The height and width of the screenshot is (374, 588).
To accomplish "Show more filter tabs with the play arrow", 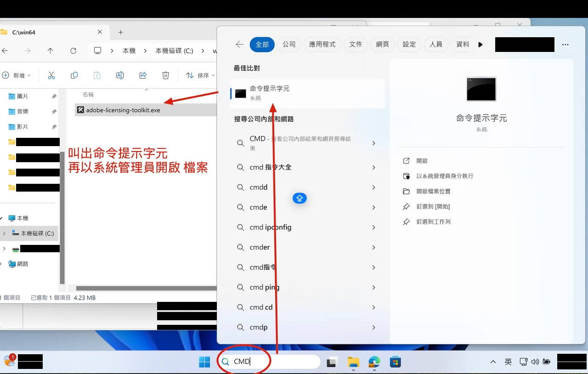I will [481, 45].
